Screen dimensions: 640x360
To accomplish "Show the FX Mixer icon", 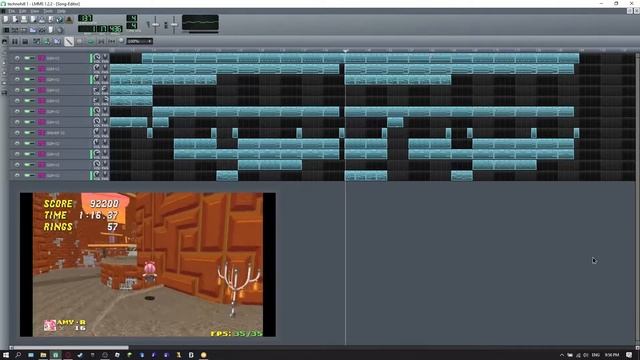I will tap(42, 30).
